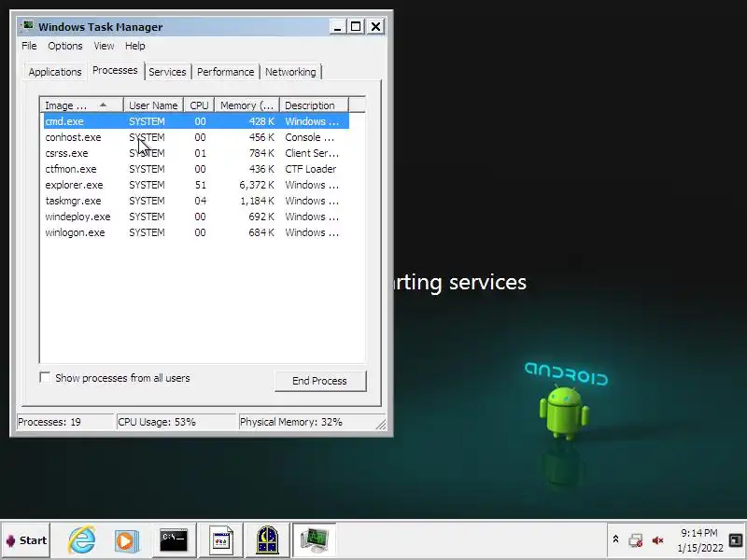Select the csrss.exe process
The width and height of the screenshot is (747, 560).
coord(196,153)
